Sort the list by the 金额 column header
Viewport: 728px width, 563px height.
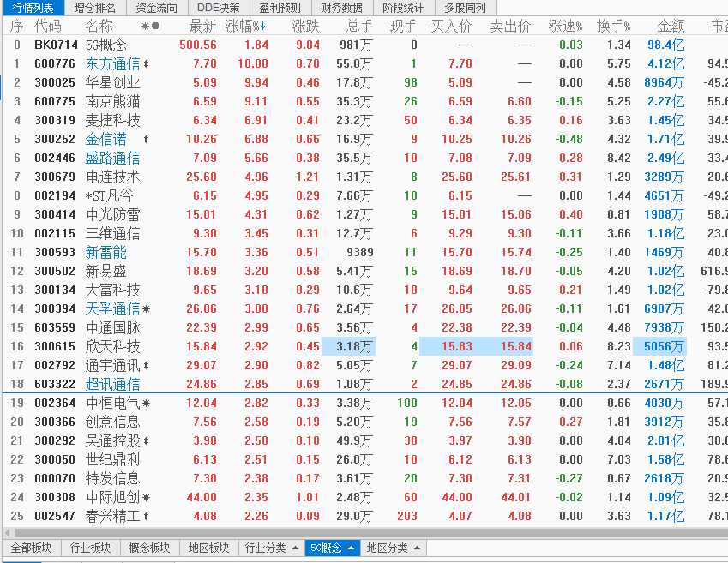click(671, 26)
